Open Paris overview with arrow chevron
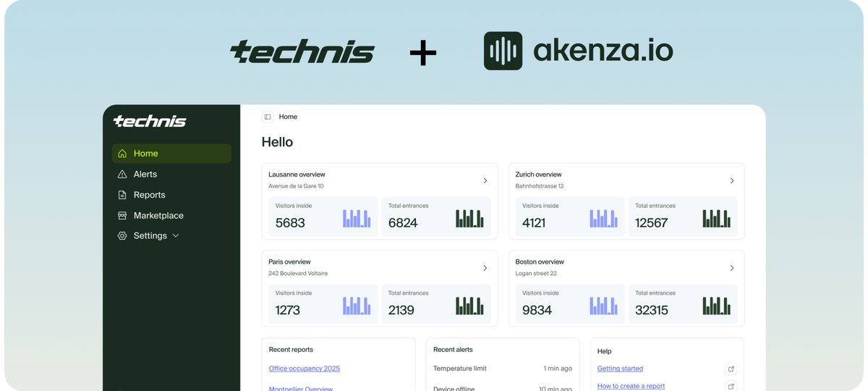The width and height of the screenshot is (868, 391). click(485, 268)
